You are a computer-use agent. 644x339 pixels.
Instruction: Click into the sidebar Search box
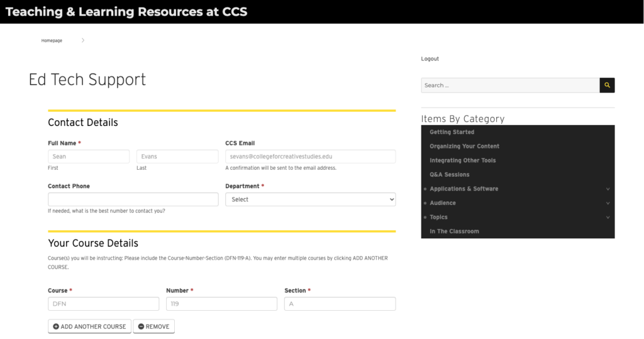tap(509, 85)
